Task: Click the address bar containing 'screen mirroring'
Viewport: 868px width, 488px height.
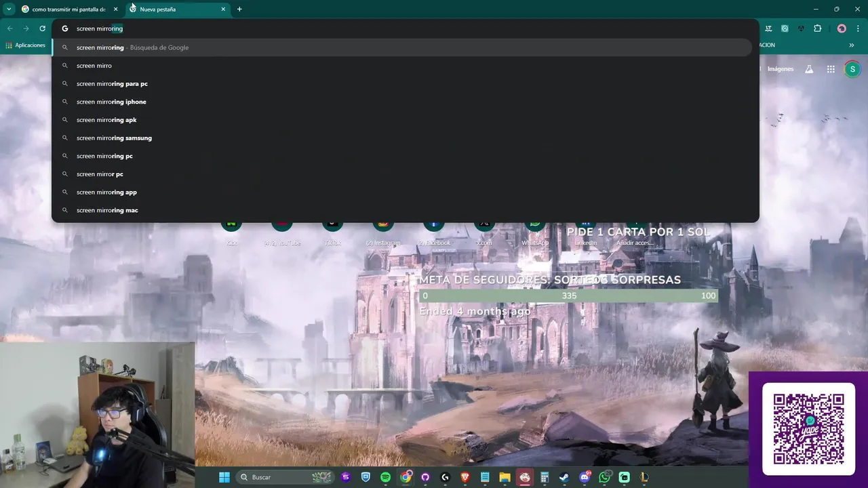Action: pyautogui.click(x=406, y=28)
